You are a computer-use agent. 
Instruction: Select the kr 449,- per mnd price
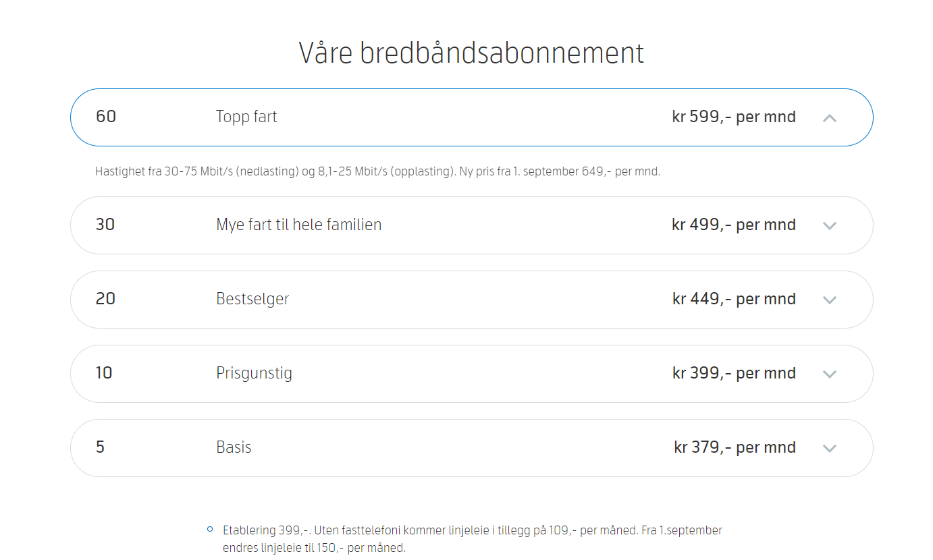click(x=734, y=299)
